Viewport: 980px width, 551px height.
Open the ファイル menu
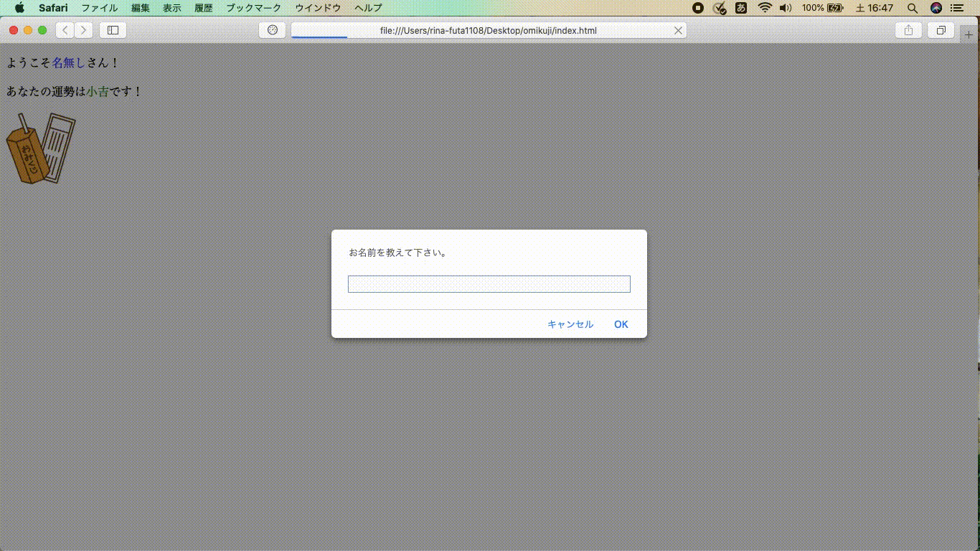pyautogui.click(x=100, y=8)
